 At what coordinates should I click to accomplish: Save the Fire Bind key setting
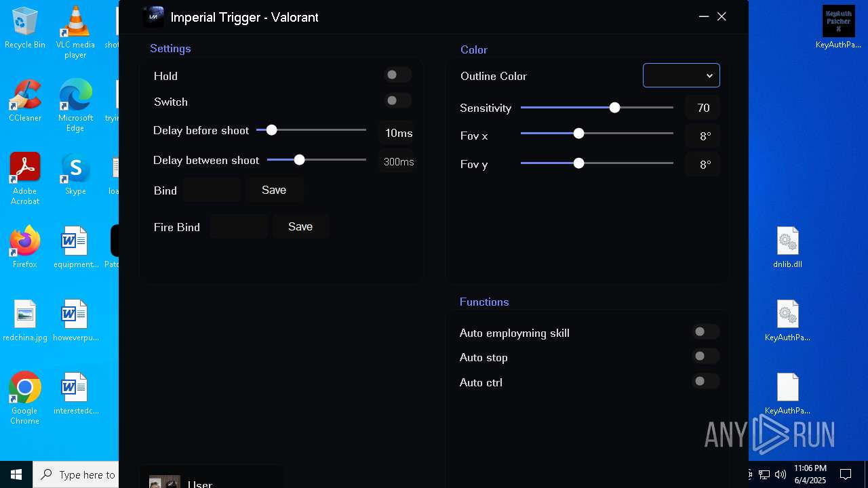tap(300, 226)
